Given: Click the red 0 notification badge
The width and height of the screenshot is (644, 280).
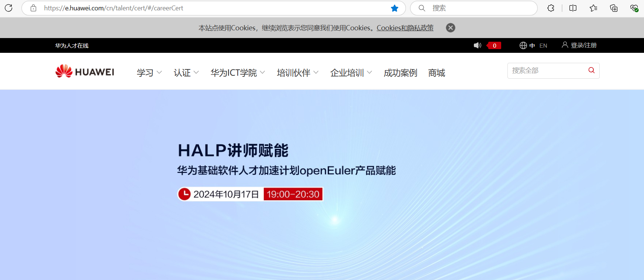Looking at the screenshot, I should point(494,46).
